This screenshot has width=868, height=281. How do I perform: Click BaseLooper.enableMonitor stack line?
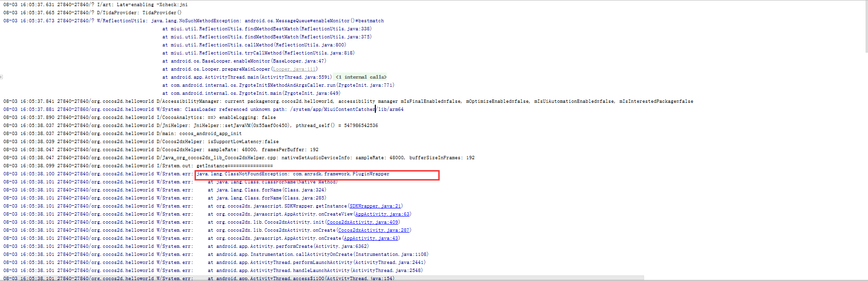pos(244,61)
